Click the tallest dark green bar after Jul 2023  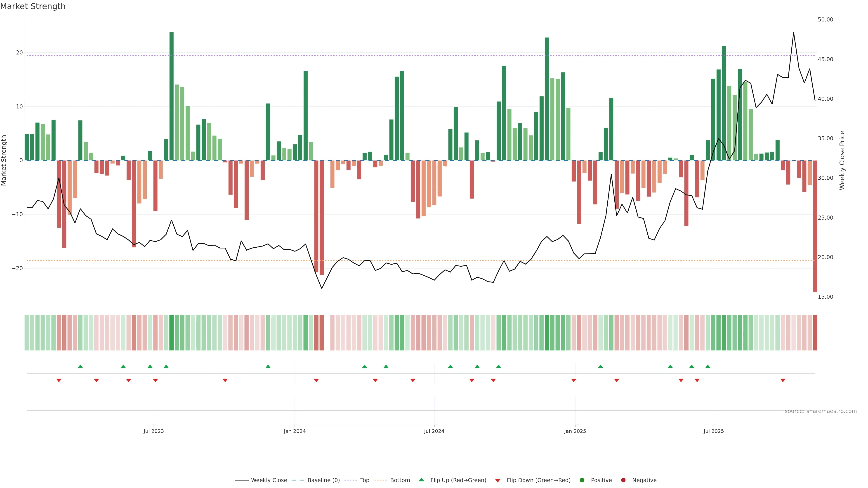click(x=172, y=96)
